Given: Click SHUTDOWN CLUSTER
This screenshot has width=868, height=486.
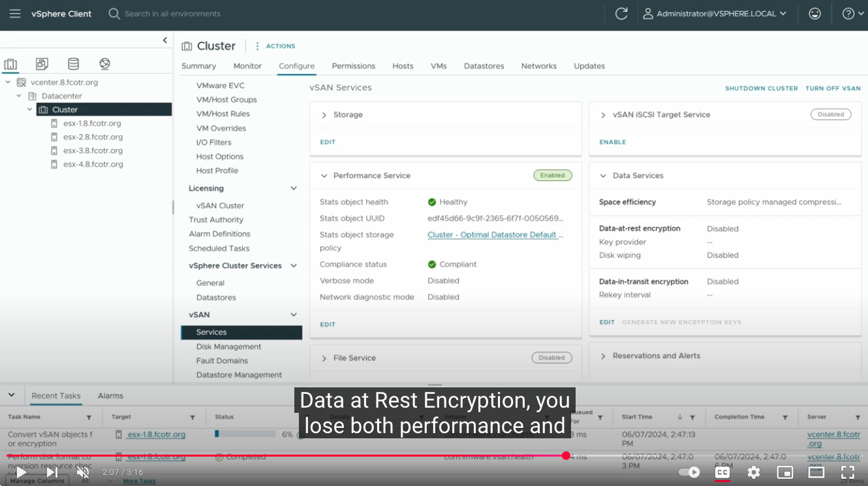Looking at the screenshot, I should tap(762, 88).
